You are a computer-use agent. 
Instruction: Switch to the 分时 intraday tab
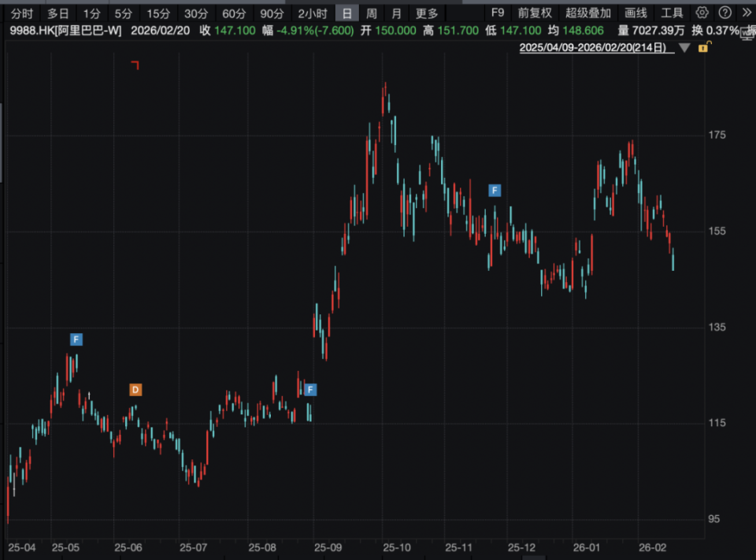coord(22,13)
